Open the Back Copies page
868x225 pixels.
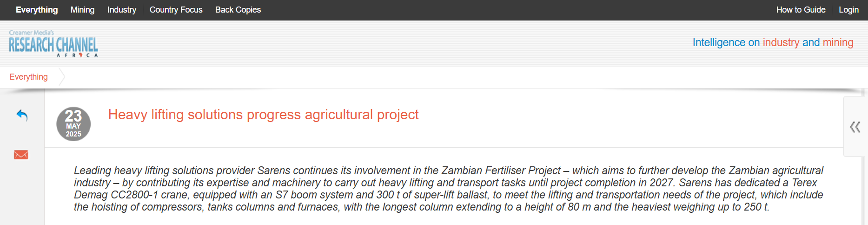(238, 10)
